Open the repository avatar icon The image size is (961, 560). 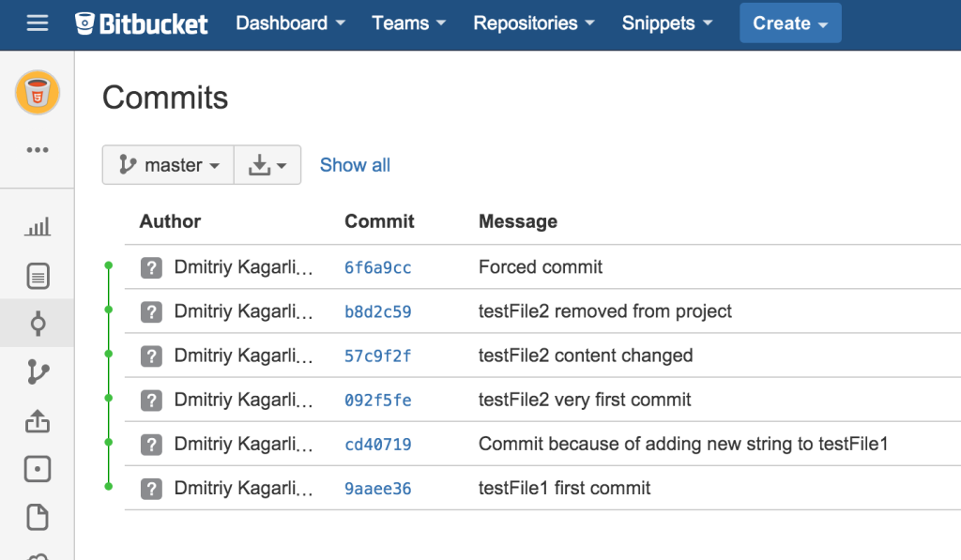coord(38,92)
